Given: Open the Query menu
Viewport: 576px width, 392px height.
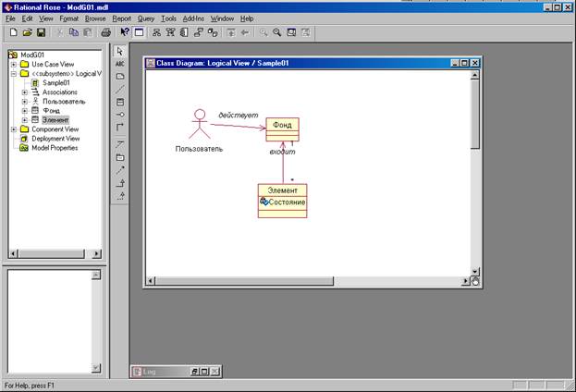Looking at the screenshot, I should [146, 18].
